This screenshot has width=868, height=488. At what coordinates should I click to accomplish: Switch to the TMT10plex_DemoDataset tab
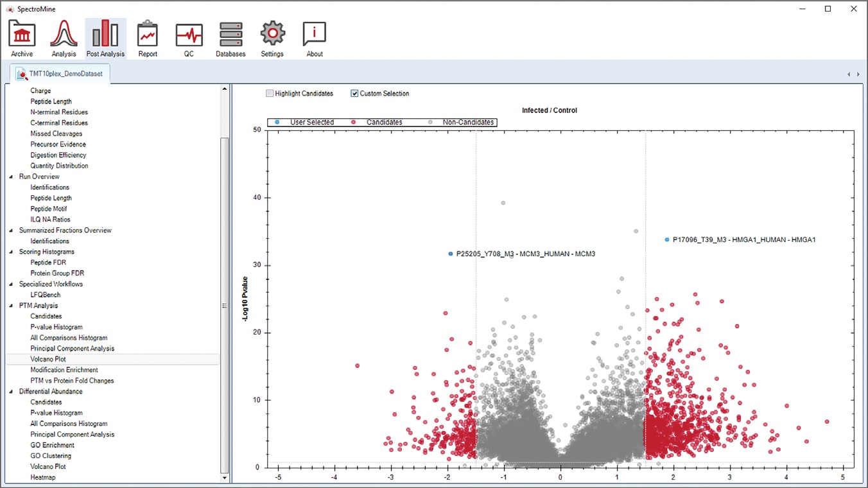(x=60, y=74)
